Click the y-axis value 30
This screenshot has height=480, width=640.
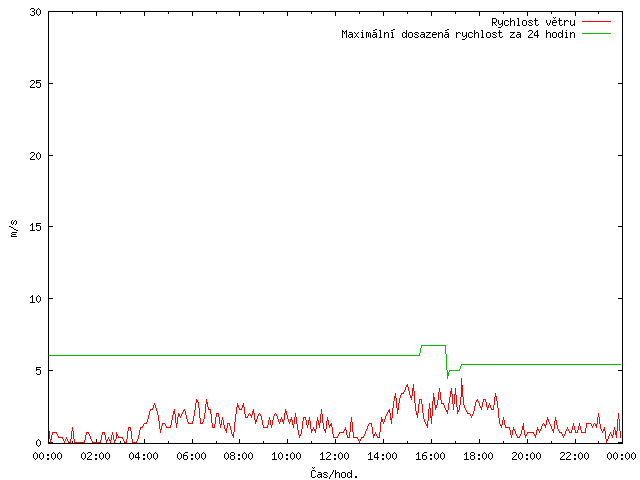tap(36, 12)
